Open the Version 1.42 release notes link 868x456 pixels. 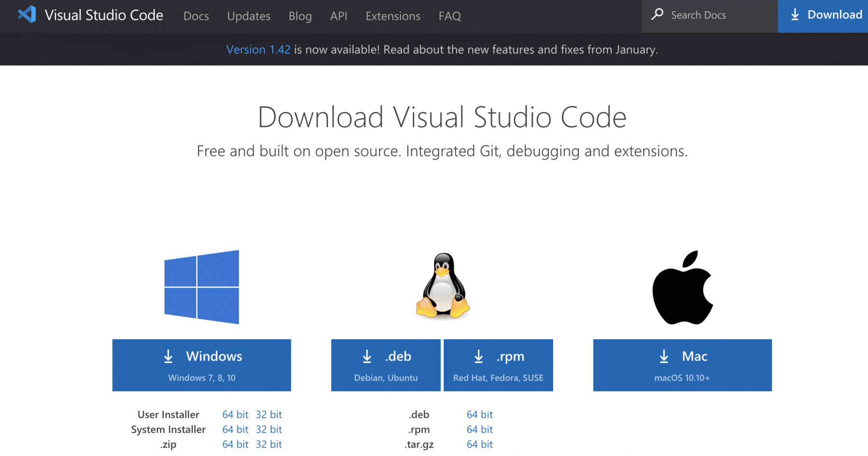(258, 49)
